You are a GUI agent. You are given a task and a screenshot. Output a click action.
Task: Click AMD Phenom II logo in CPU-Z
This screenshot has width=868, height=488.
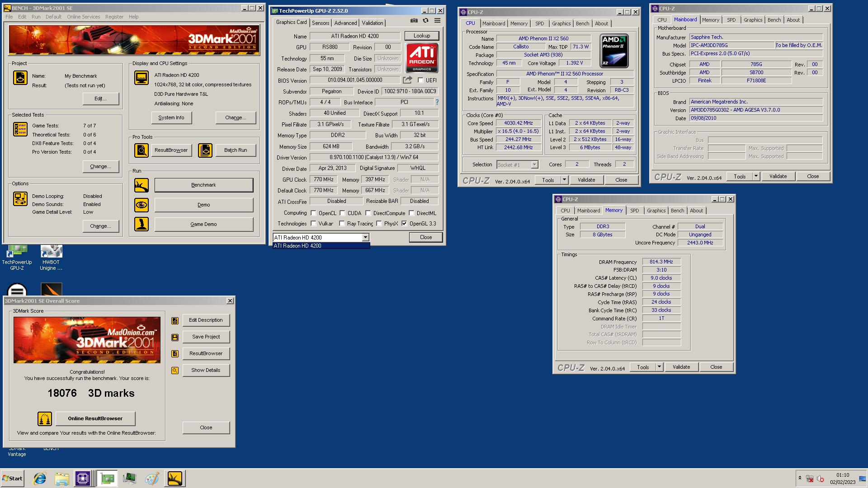point(614,51)
